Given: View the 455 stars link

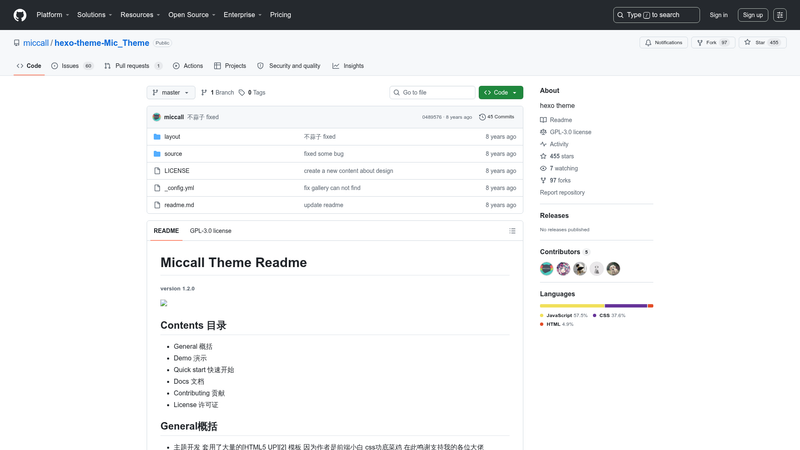Looking at the screenshot, I should pyautogui.click(x=557, y=156).
